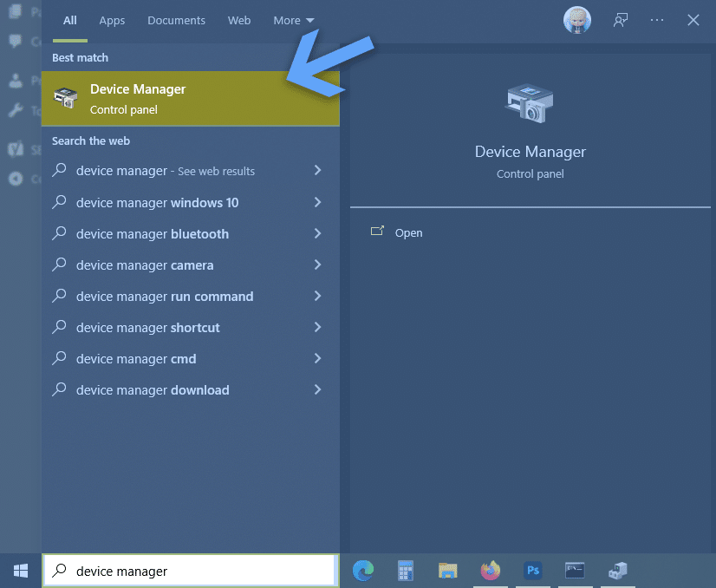
Task: Open Calculator from taskbar
Action: coord(406,571)
